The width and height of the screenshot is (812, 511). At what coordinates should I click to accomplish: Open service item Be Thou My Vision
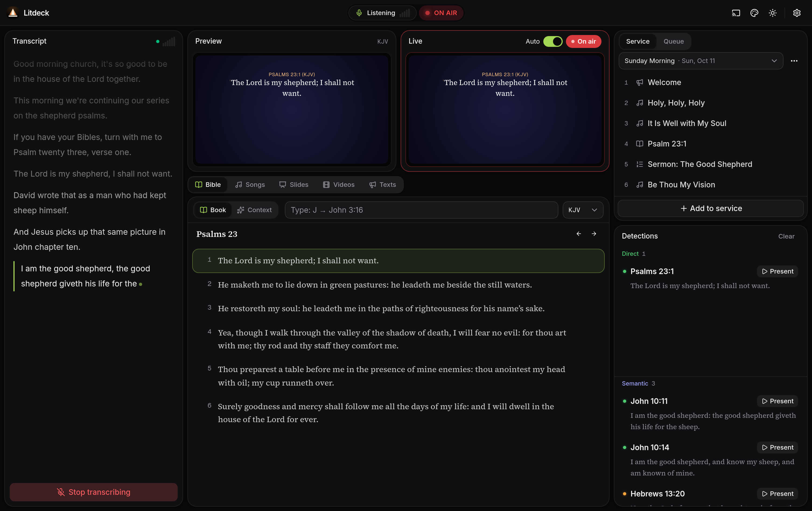pyautogui.click(x=710, y=184)
